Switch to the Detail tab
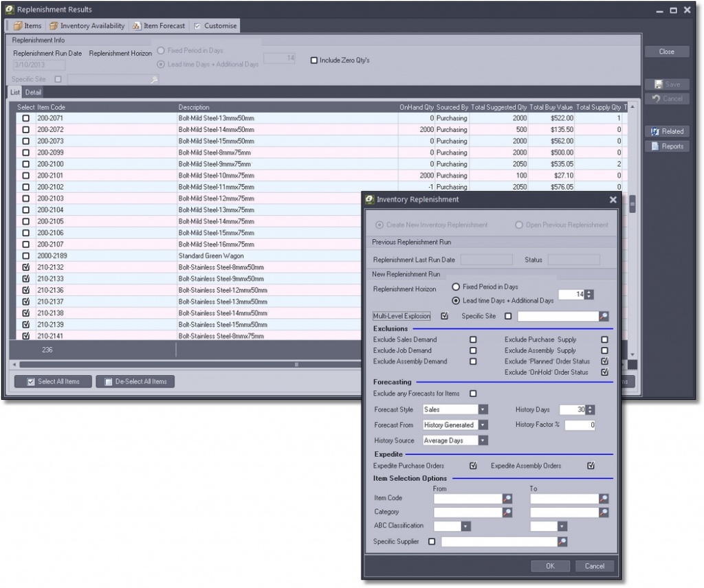Viewport: 704px width, 588px height. pos(33,92)
